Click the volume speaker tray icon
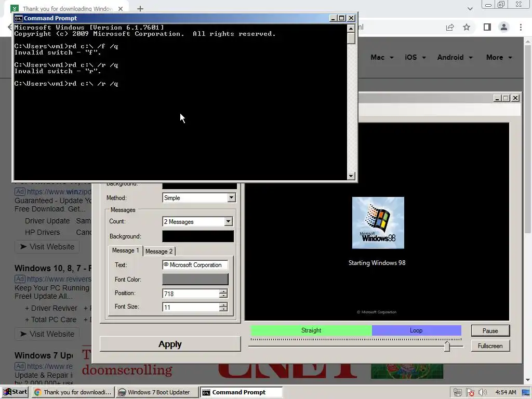 pyautogui.click(x=482, y=392)
